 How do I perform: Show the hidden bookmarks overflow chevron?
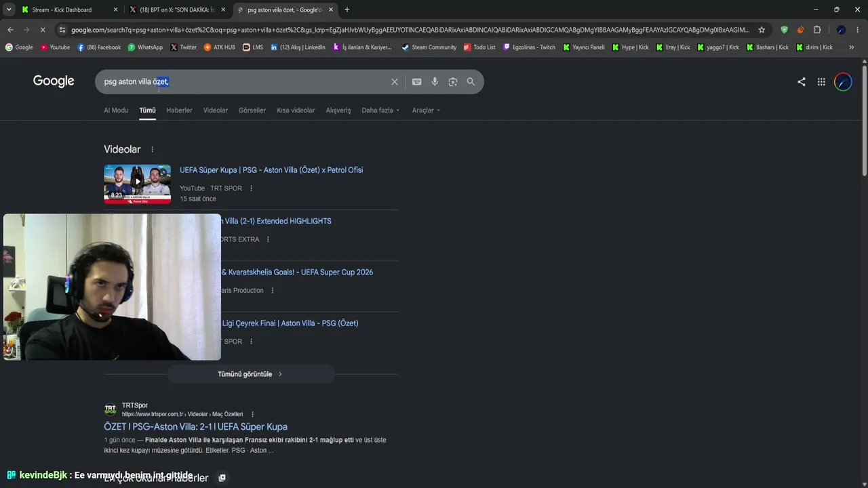[851, 47]
